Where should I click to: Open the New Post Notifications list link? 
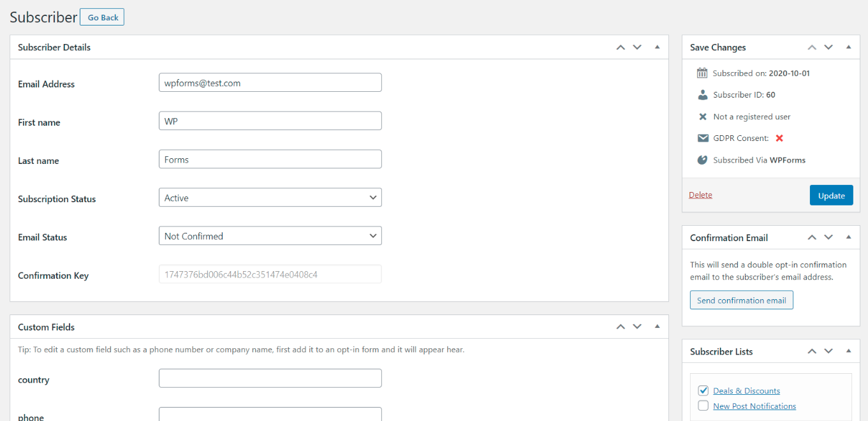coord(754,406)
